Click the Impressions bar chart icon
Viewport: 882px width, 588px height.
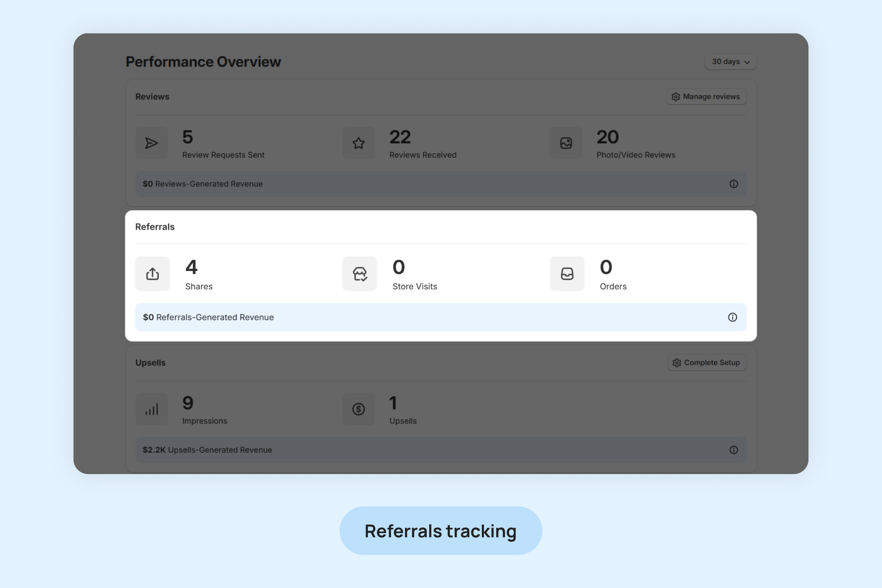click(151, 409)
